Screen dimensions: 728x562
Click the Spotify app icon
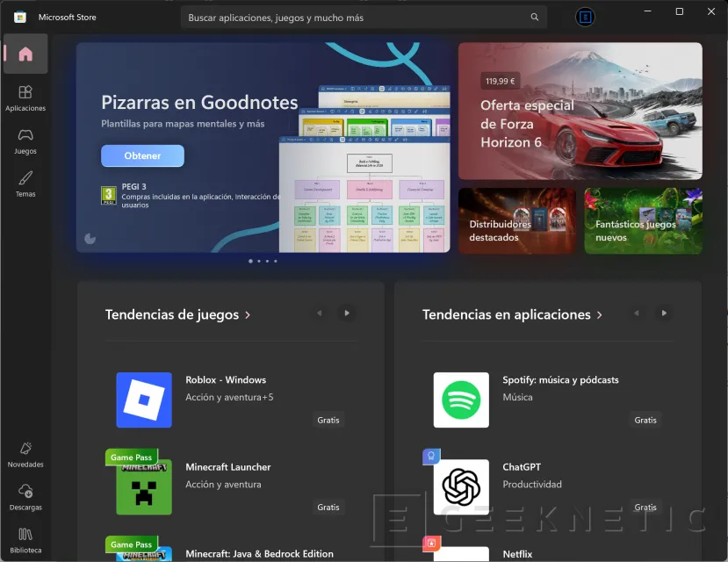coord(461,400)
